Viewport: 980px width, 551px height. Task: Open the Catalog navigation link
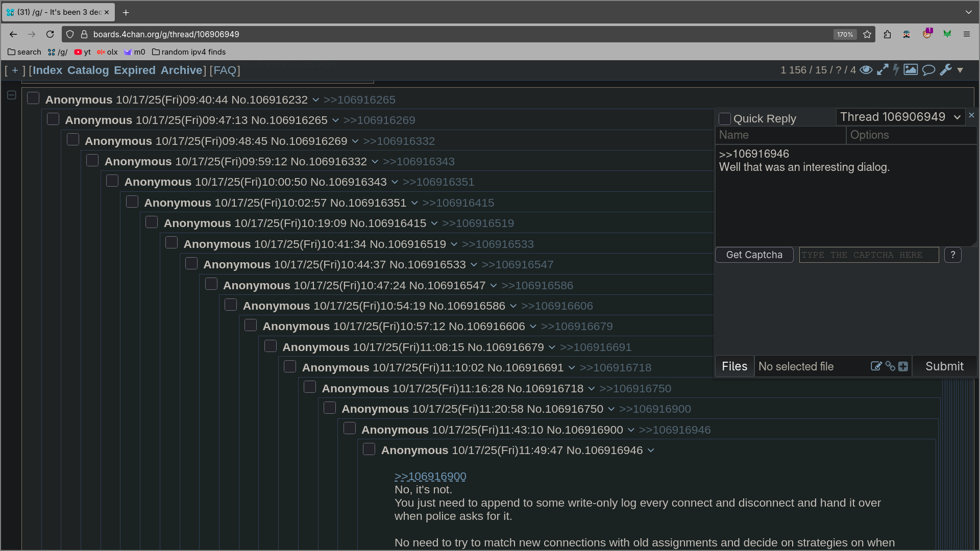click(x=88, y=70)
